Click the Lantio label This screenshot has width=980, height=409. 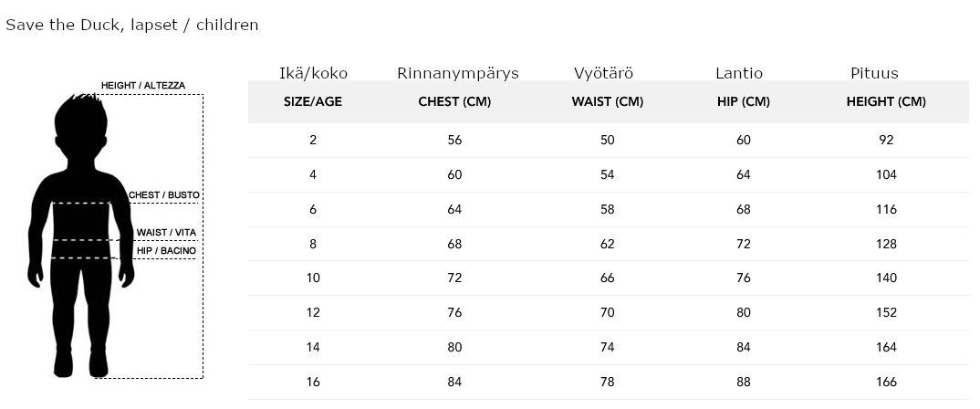[x=739, y=73]
